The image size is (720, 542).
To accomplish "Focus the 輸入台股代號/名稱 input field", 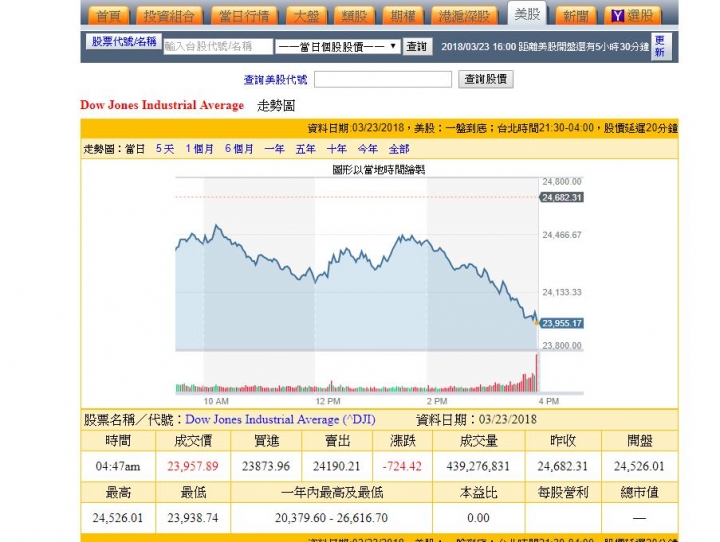I will [218, 46].
